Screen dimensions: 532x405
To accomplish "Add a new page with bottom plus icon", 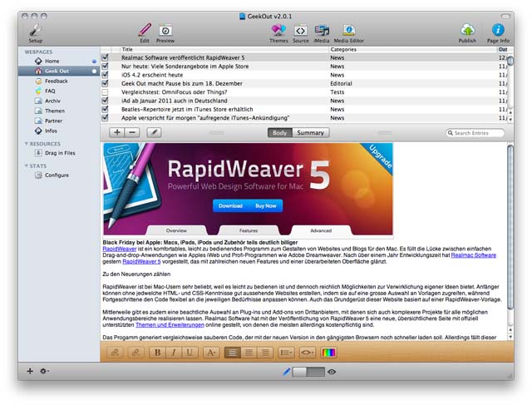I will point(30,371).
